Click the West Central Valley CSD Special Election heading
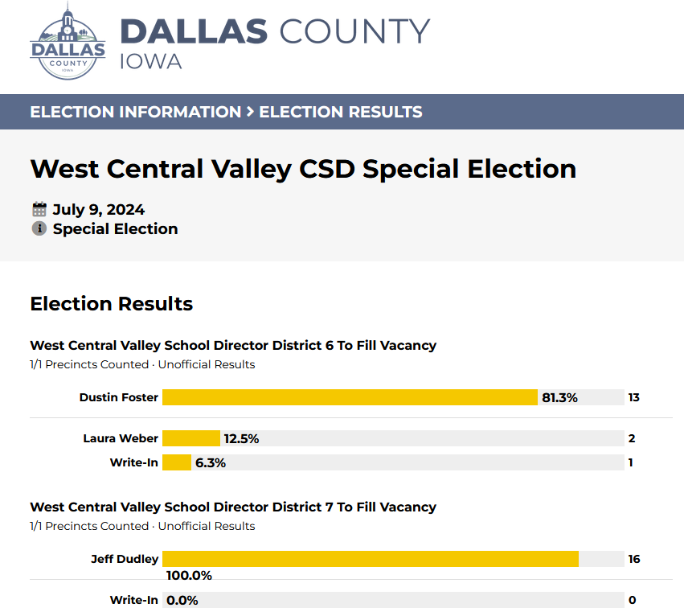This screenshot has height=616, width=684. tap(303, 169)
